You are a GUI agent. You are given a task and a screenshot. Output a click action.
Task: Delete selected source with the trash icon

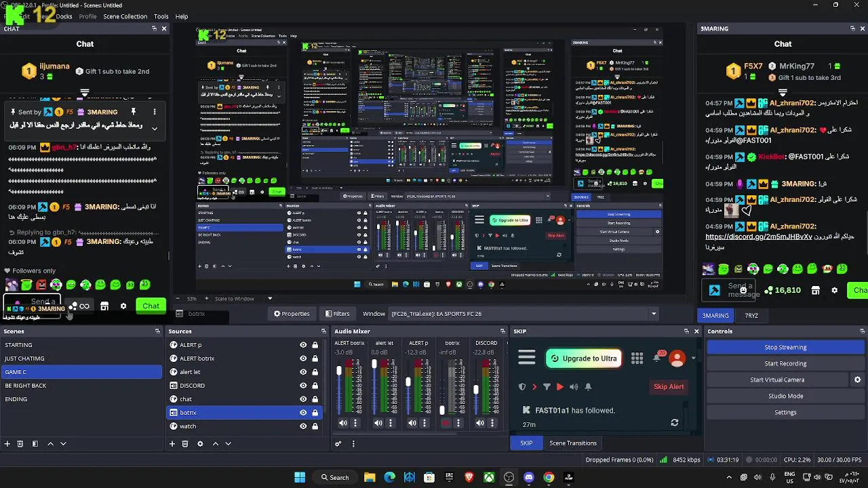tap(185, 444)
